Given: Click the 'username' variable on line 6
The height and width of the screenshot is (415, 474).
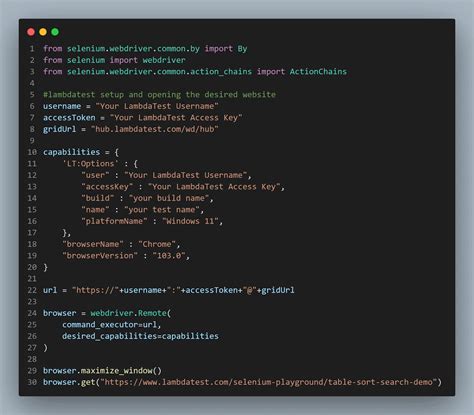Looking at the screenshot, I should click(x=62, y=106).
